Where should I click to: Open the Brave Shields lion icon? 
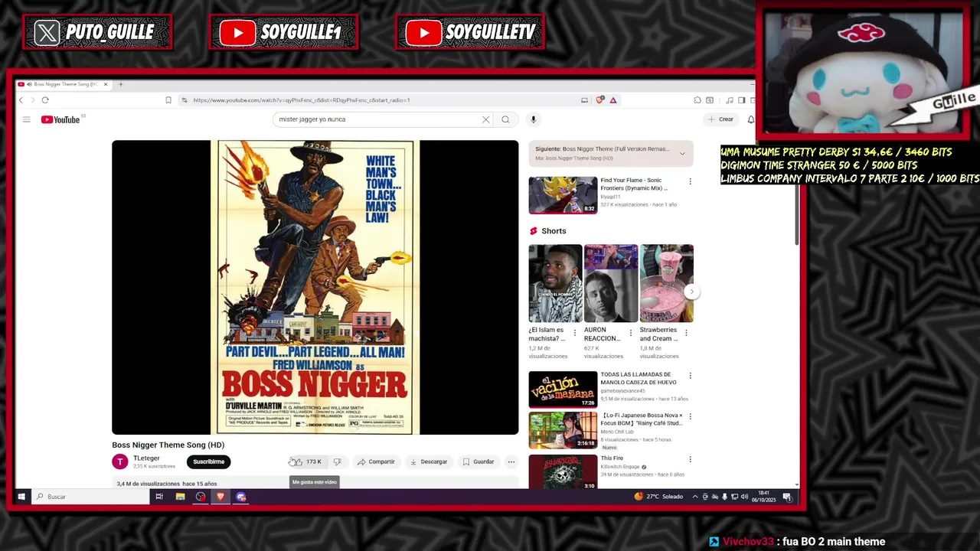click(x=600, y=100)
